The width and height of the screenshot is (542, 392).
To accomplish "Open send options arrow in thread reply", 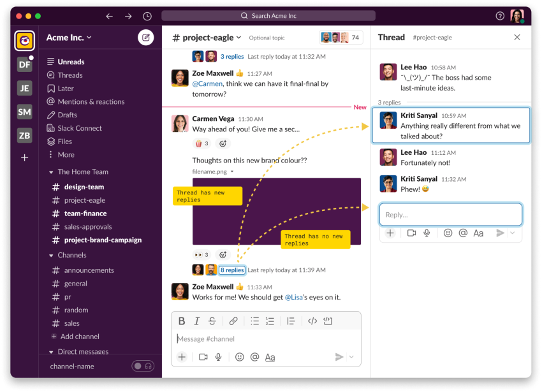I will (513, 233).
